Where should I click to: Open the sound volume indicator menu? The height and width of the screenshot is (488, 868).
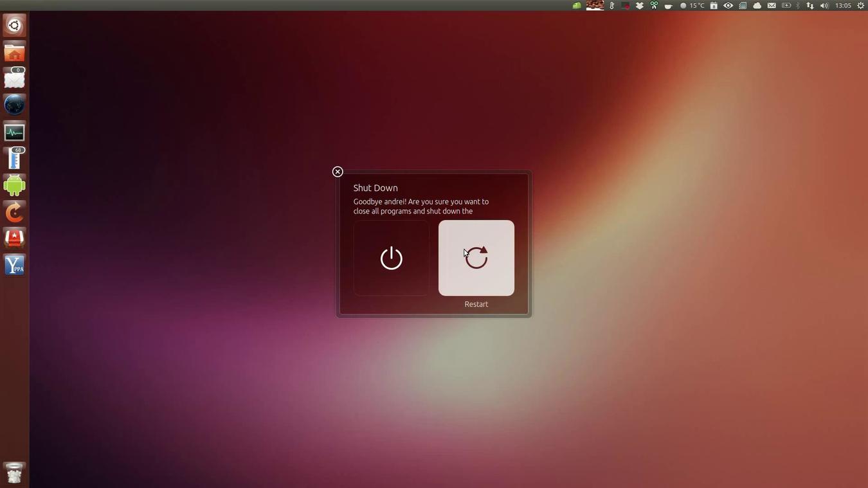pos(824,6)
